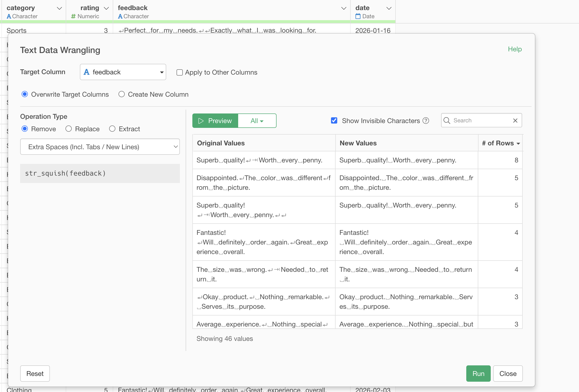Image resolution: width=579 pixels, height=392 pixels.
Task: Expand the Extra Spaces removal type dropdown
Action: tap(100, 147)
